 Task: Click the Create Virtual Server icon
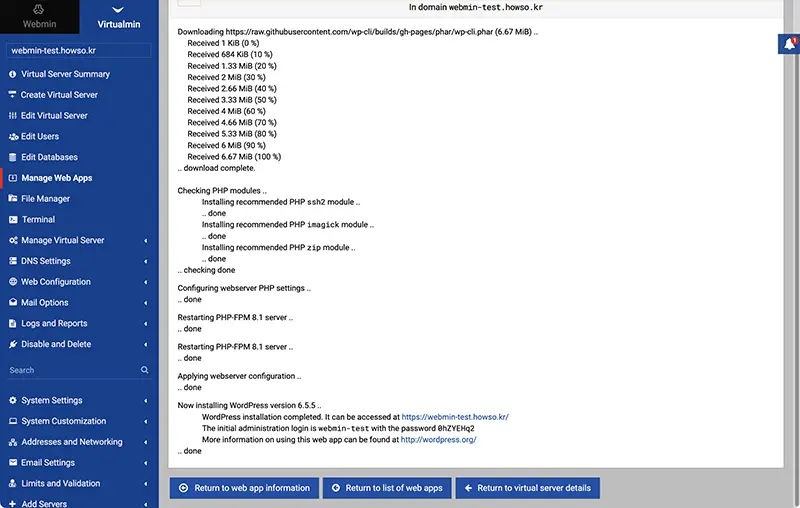[12, 94]
